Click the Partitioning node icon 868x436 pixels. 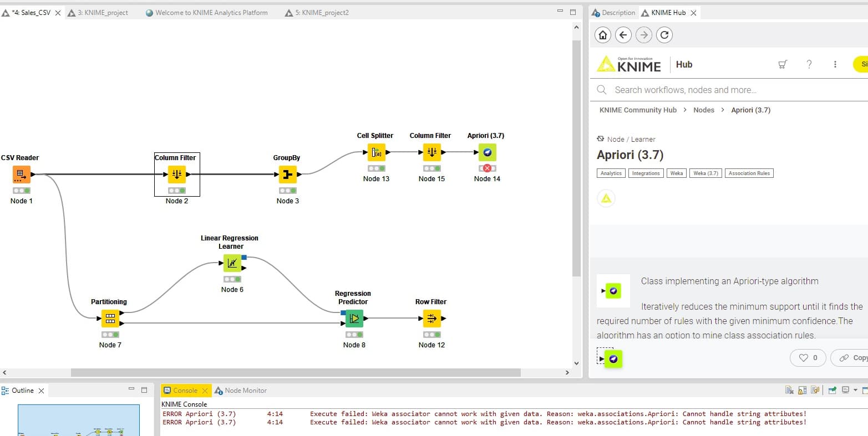[110, 319]
